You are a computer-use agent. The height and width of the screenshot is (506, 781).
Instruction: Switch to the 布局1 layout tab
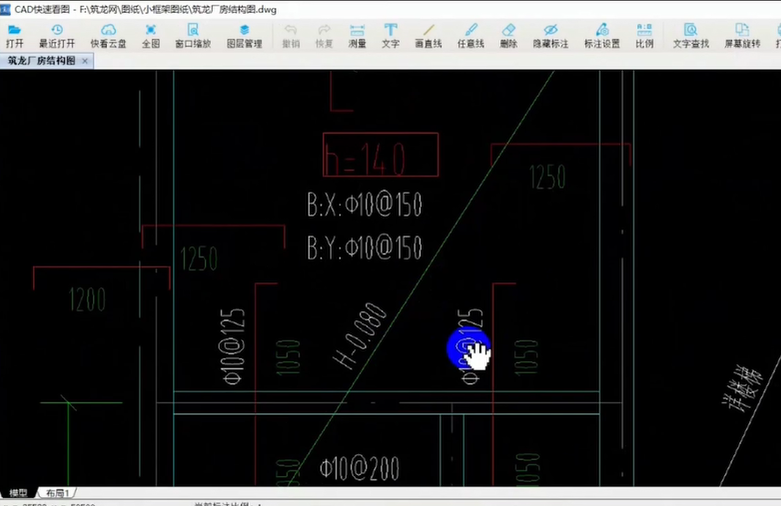point(56,493)
